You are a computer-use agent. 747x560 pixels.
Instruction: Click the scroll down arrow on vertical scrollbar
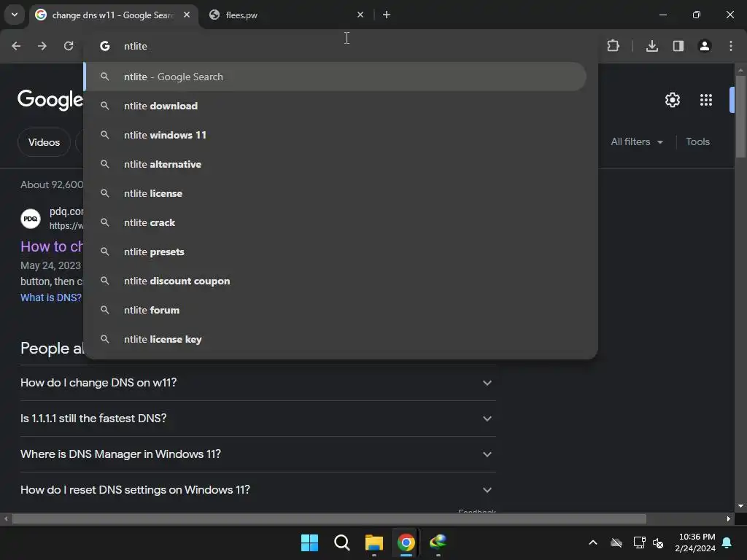coord(740,506)
